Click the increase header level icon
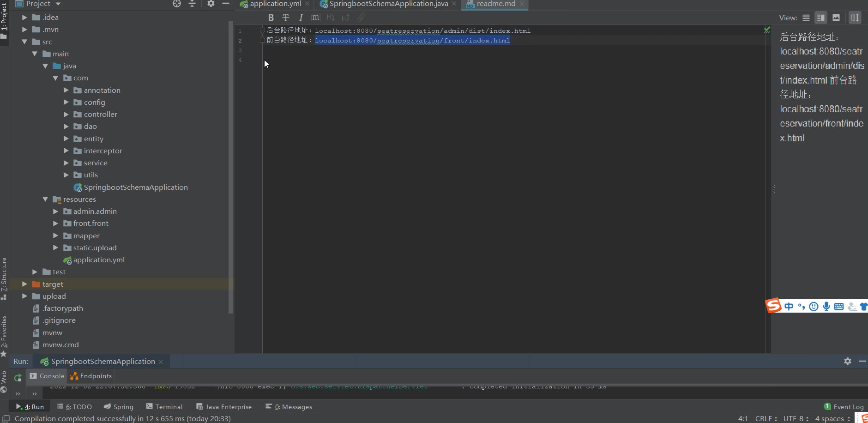The width and height of the screenshot is (868, 423). tap(345, 18)
